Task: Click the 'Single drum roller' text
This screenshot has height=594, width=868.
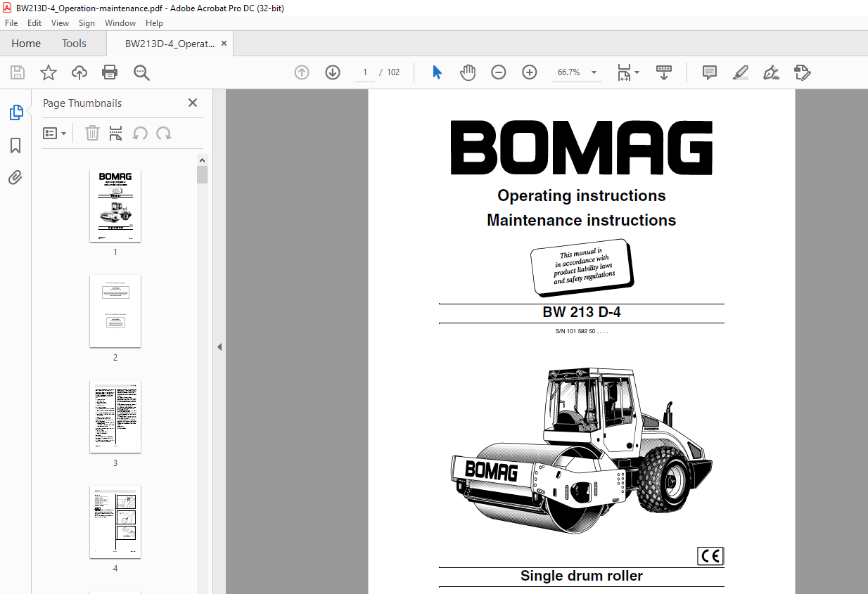Action: point(582,576)
